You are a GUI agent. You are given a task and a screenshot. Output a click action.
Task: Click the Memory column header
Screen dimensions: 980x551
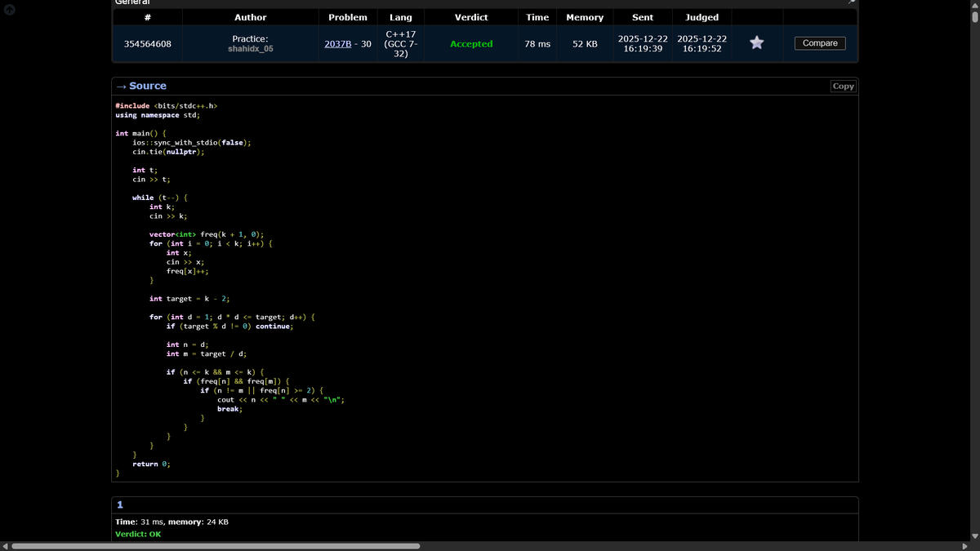tap(584, 17)
